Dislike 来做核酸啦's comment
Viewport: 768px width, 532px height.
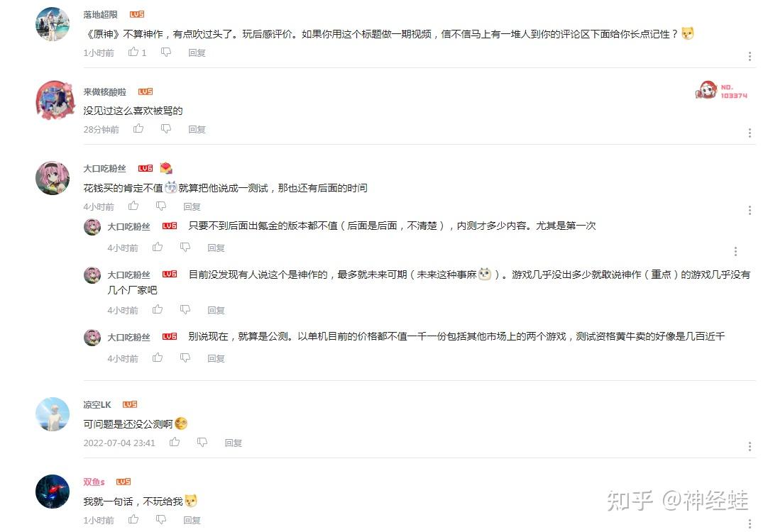(x=166, y=128)
